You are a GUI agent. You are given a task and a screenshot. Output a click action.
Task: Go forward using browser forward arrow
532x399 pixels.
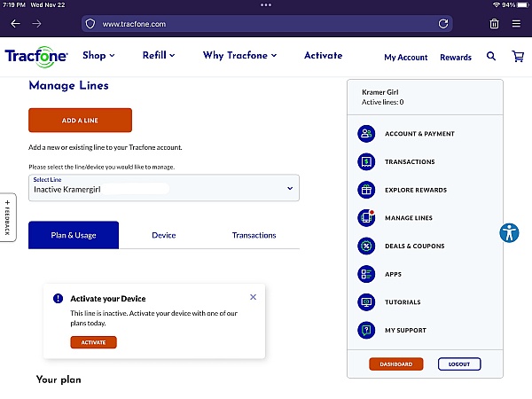(36, 24)
